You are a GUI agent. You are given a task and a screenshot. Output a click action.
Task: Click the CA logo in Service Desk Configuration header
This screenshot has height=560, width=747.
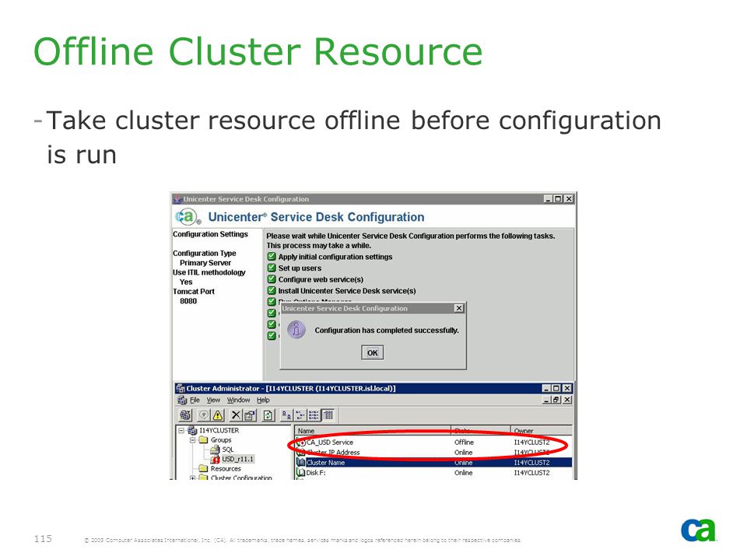188,217
